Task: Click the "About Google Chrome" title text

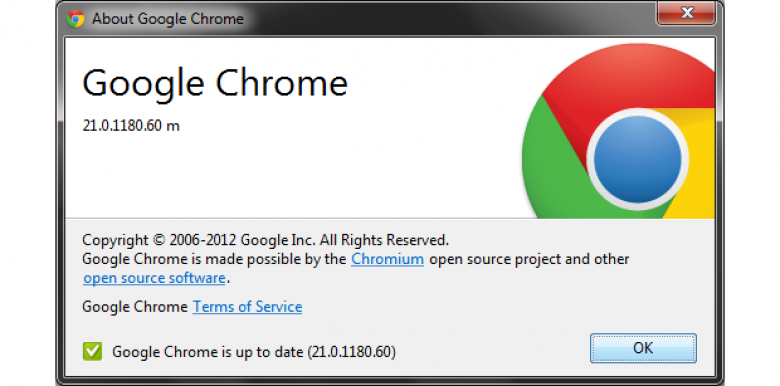Action: coord(168,19)
